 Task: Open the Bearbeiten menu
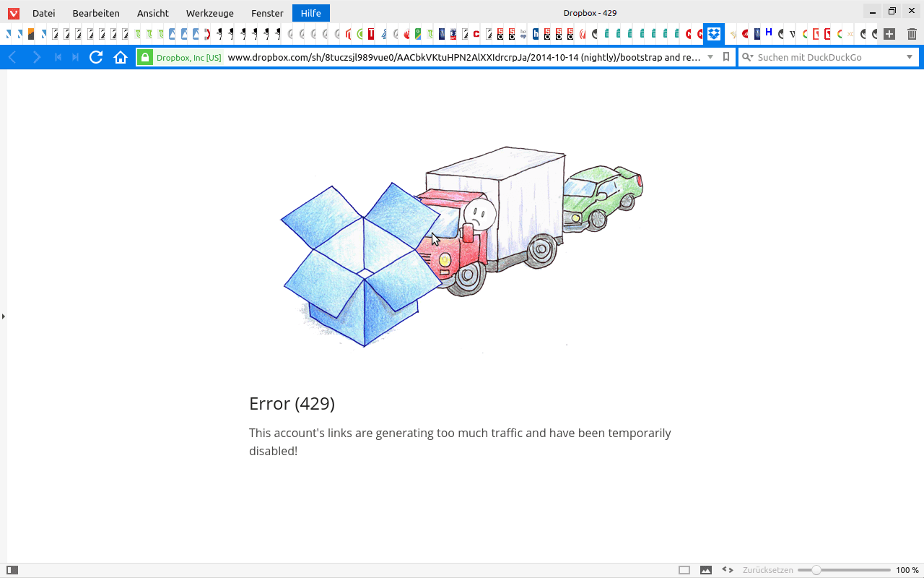click(96, 13)
